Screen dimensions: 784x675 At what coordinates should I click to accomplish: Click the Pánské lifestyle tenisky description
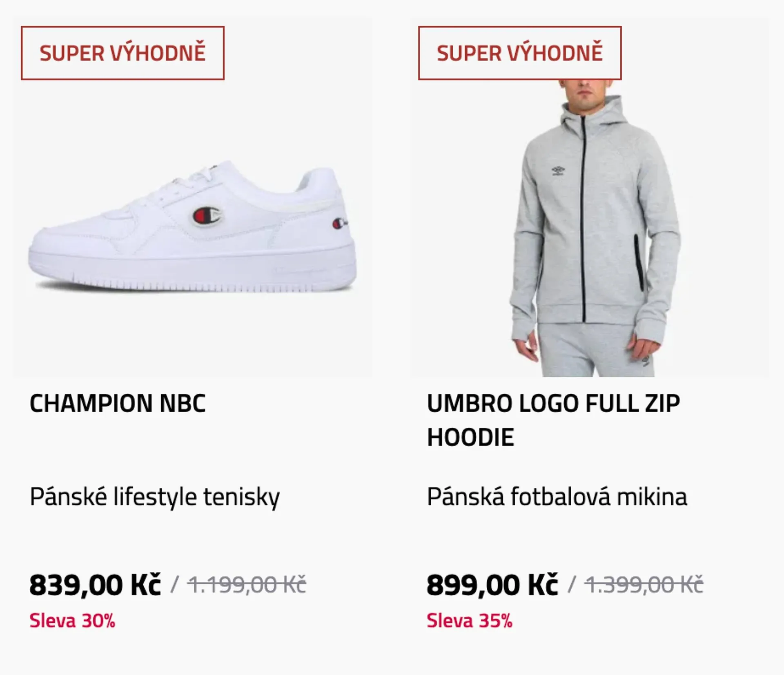[155, 497]
